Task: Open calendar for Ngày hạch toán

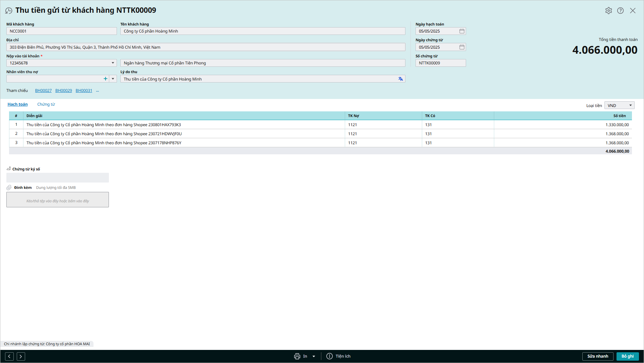Action: coord(462,31)
